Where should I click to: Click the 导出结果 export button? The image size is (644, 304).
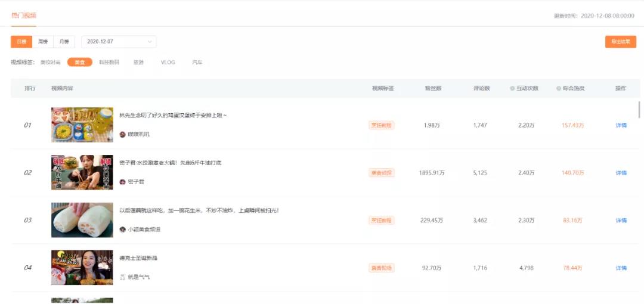point(621,42)
